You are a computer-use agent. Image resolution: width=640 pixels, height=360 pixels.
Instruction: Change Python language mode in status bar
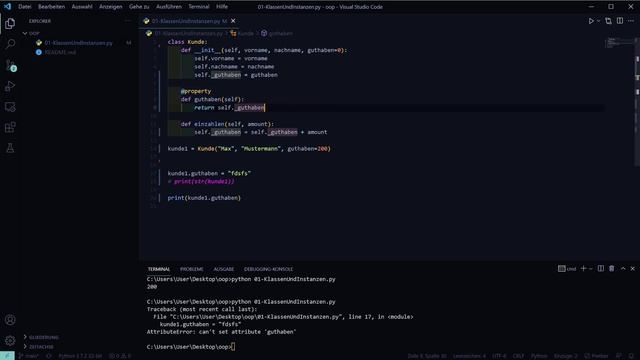pos(539,356)
